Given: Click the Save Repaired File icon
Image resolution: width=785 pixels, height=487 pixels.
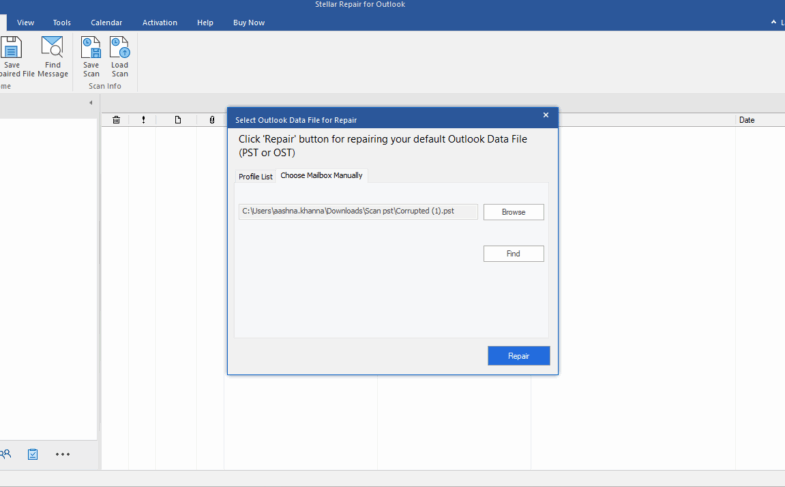Looking at the screenshot, I should 11,47.
